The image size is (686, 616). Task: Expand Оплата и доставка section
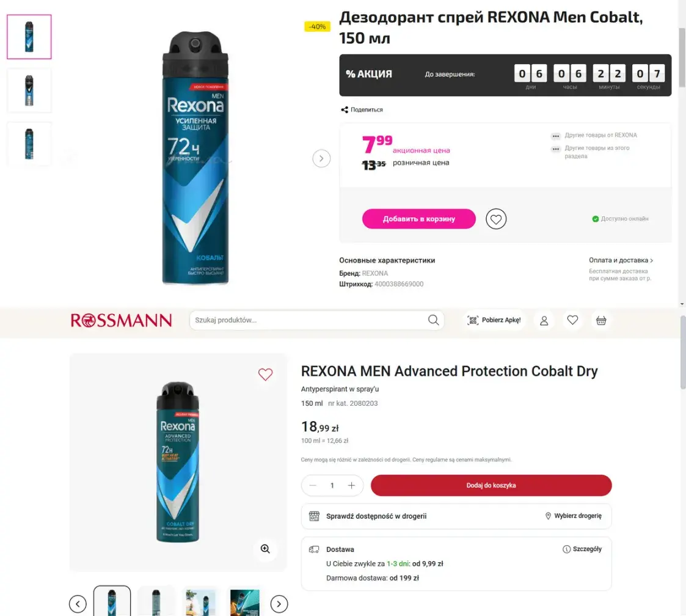pos(621,260)
